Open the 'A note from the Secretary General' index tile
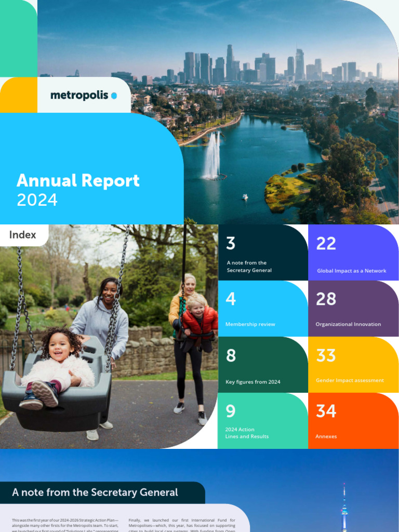399x532 pixels. (262, 252)
